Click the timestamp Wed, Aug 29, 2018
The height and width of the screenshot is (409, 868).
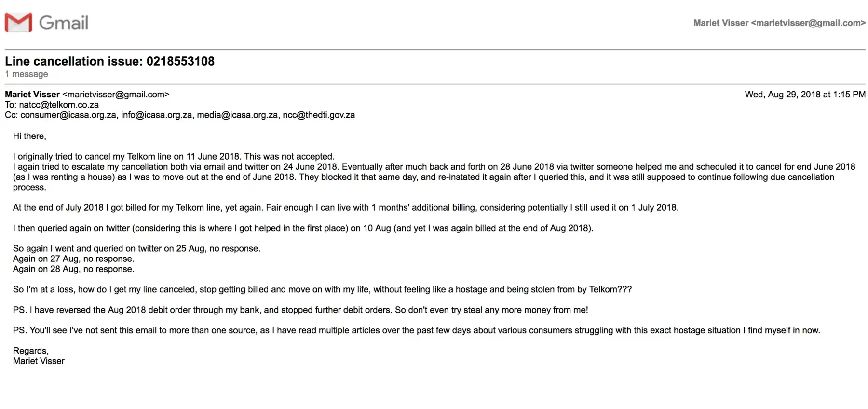[x=805, y=95]
